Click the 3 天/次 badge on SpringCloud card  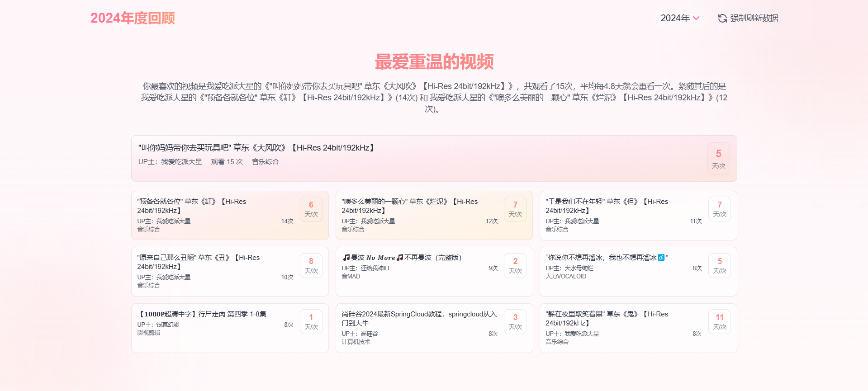[x=515, y=321]
